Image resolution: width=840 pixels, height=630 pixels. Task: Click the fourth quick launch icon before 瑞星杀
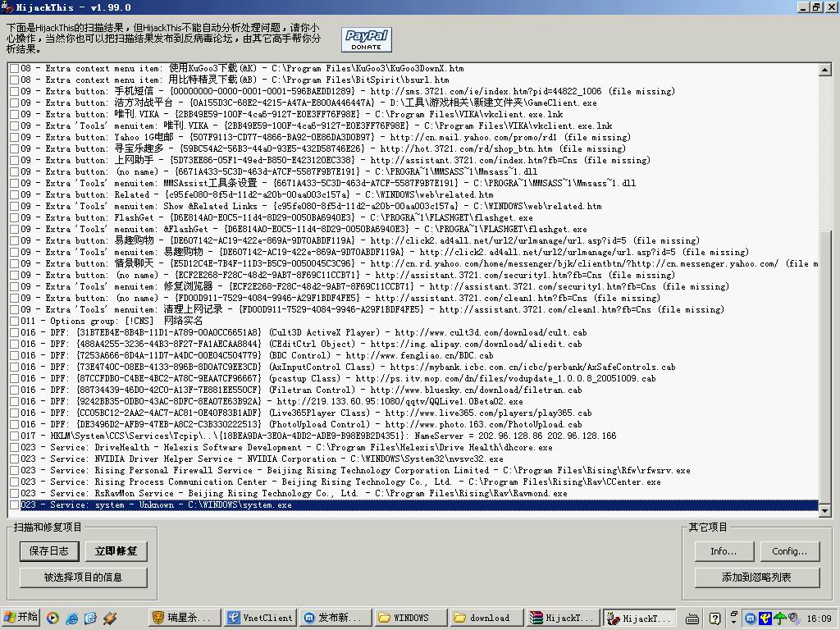pyautogui.click(x=110, y=619)
